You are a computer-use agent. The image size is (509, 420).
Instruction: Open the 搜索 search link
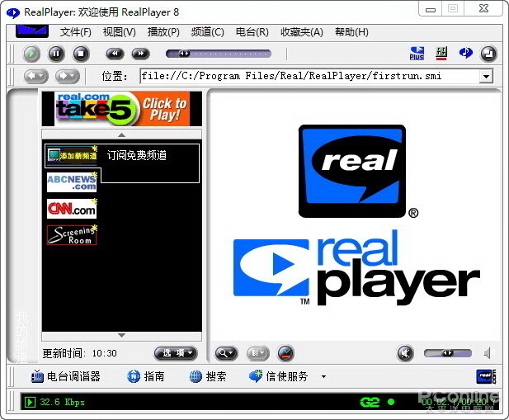[208, 376]
